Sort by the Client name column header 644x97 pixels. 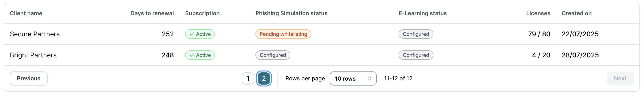26,13
